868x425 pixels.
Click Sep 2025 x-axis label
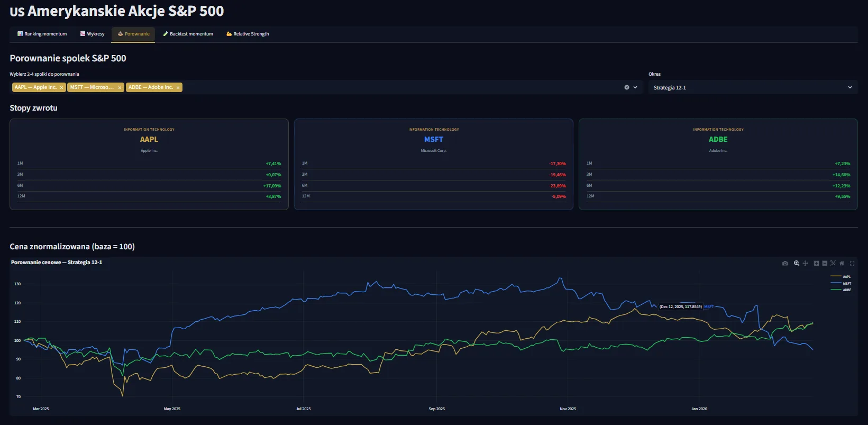(x=436, y=409)
